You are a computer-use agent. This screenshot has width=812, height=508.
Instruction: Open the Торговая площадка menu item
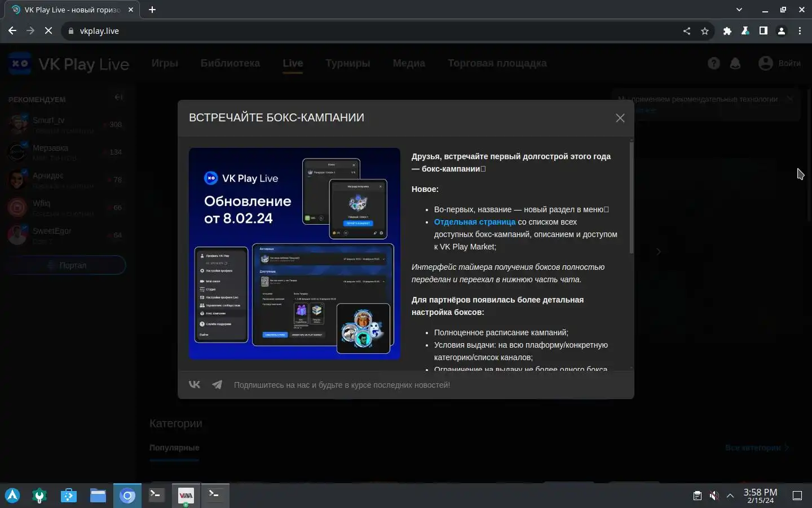pos(497,63)
